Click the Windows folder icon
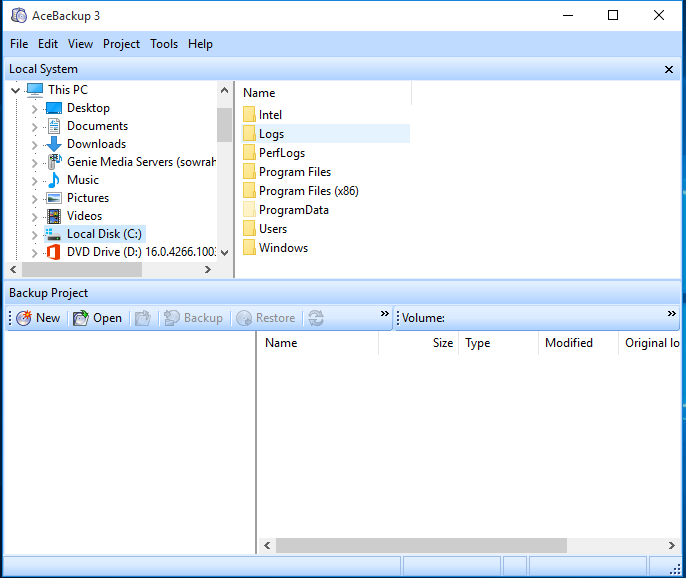Image resolution: width=686 pixels, height=578 pixels. pyautogui.click(x=249, y=248)
